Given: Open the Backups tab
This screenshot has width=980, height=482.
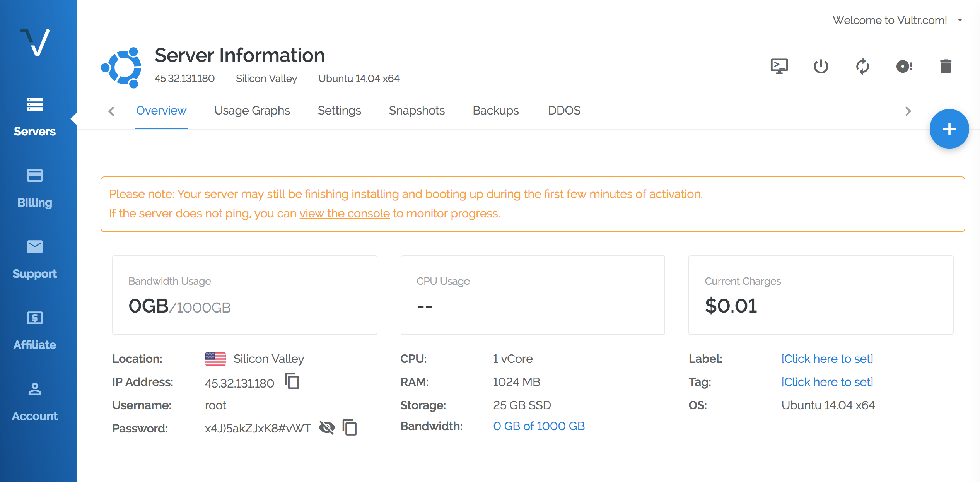Looking at the screenshot, I should coord(495,111).
